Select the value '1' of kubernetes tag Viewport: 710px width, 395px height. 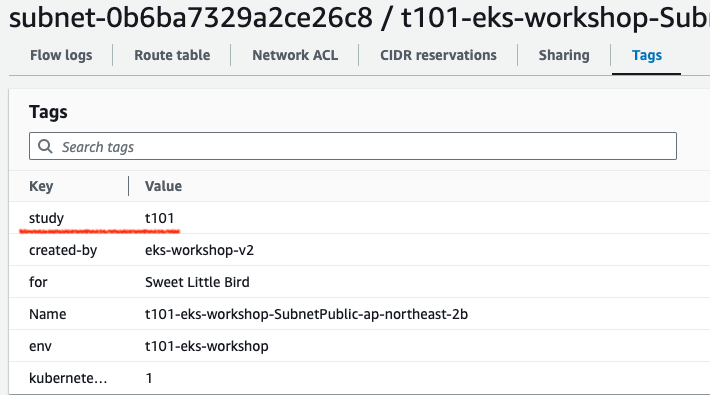[x=149, y=378]
